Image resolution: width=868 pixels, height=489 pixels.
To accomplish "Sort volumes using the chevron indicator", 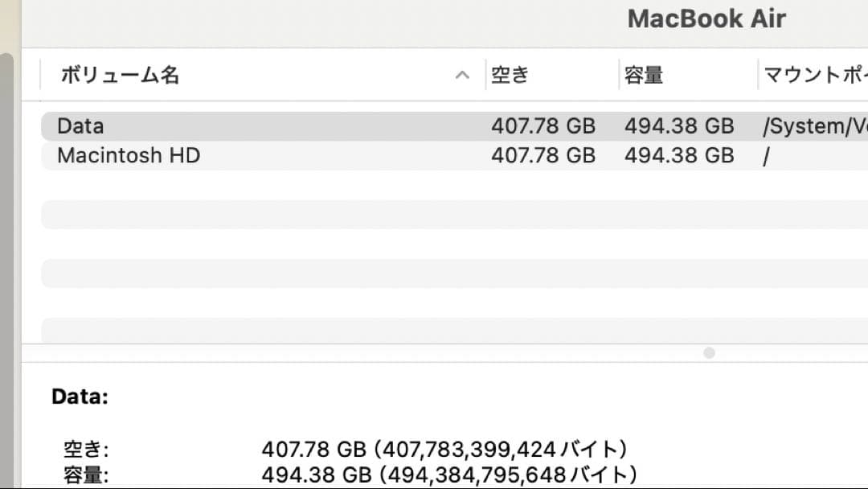I will pyautogui.click(x=462, y=75).
